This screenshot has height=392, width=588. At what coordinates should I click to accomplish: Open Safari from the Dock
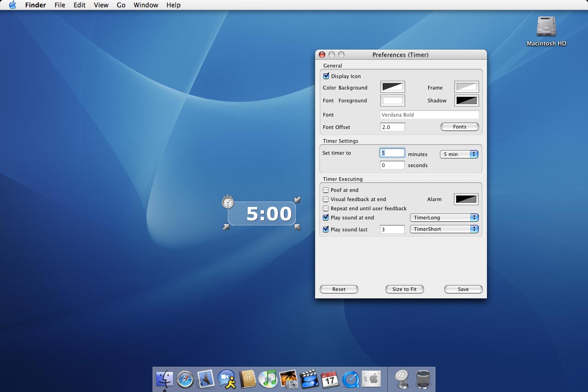[186, 379]
